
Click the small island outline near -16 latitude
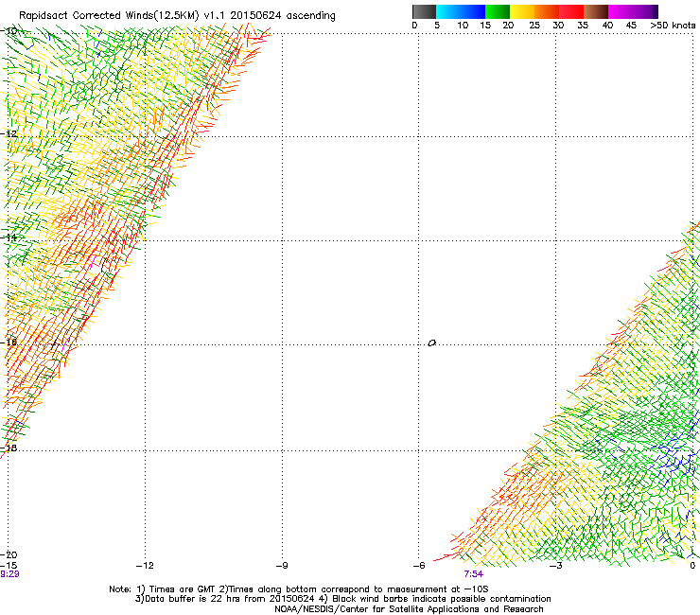tap(431, 343)
